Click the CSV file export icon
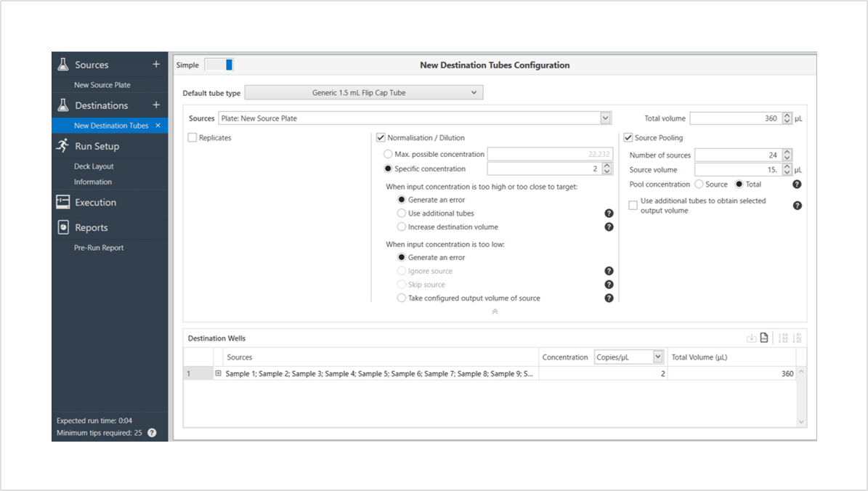The height and width of the screenshot is (491, 868). 764,338
